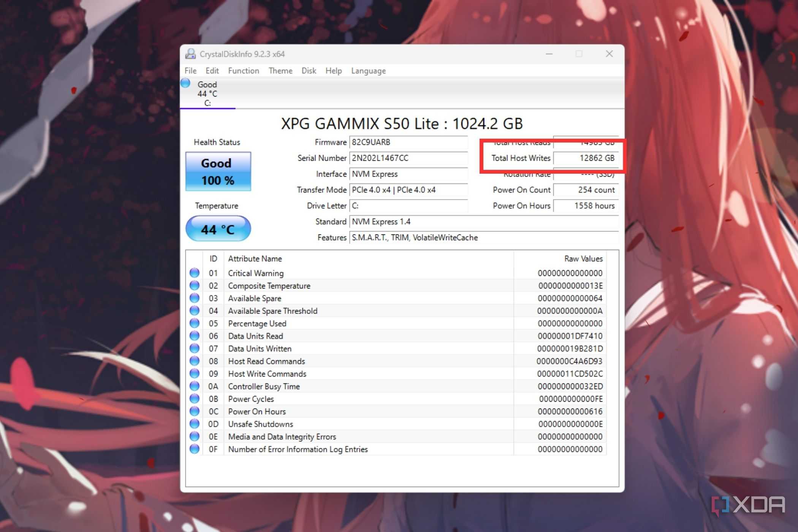Click the Total Host Writes value 12862 GB
Image resolution: width=798 pixels, height=532 pixels.
pos(586,158)
